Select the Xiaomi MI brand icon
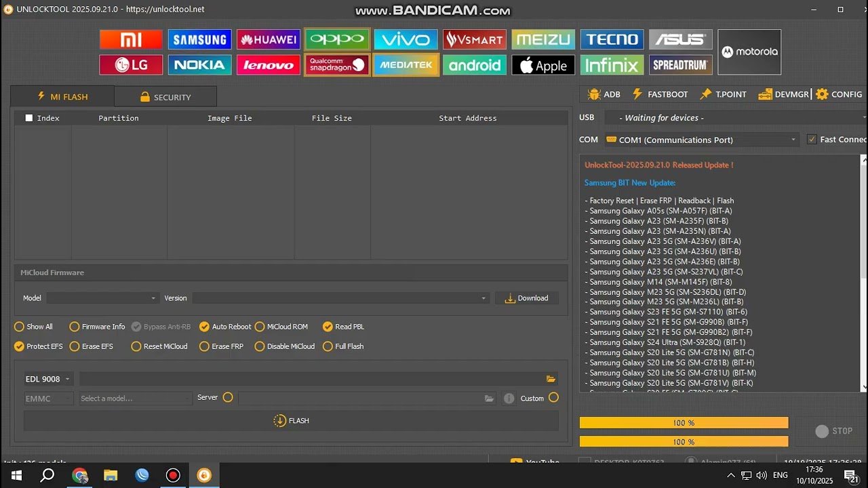This screenshot has width=868, height=488. click(131, 39)
